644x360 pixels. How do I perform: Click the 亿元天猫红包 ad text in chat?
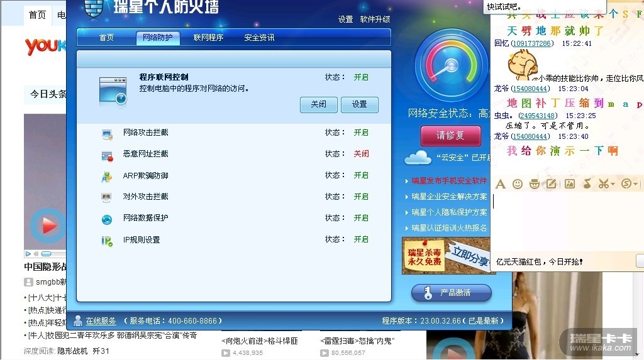(539, 261)
